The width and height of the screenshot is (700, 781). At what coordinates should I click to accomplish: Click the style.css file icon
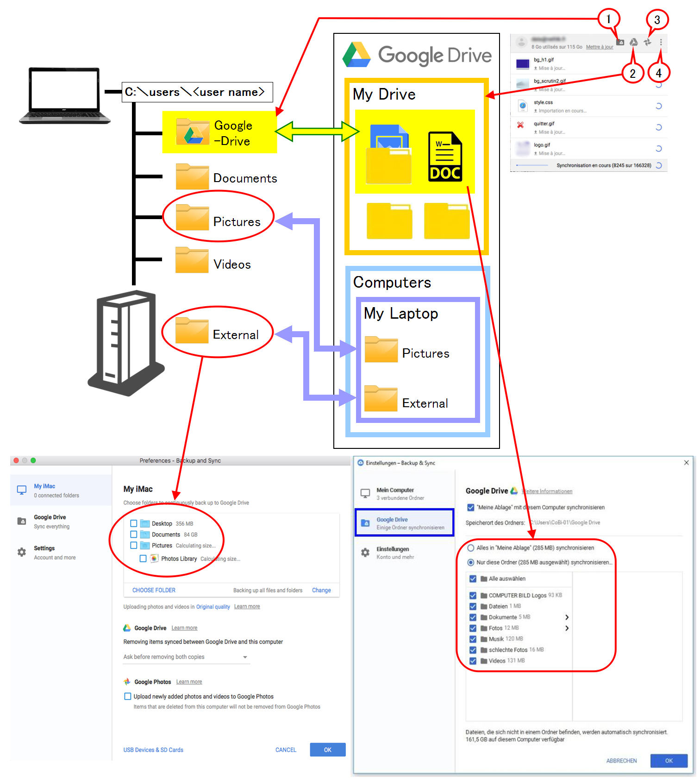click(x=523, y=106)
